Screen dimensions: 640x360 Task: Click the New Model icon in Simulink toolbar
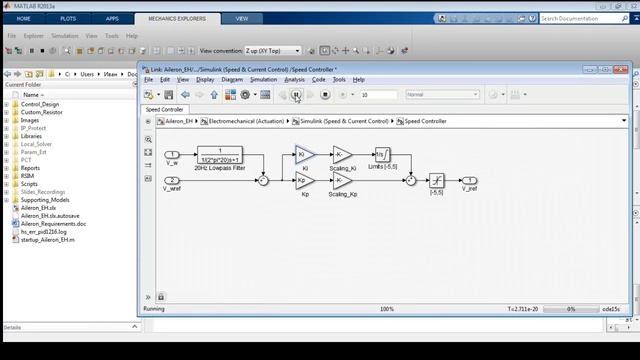(x=149, y=95)
